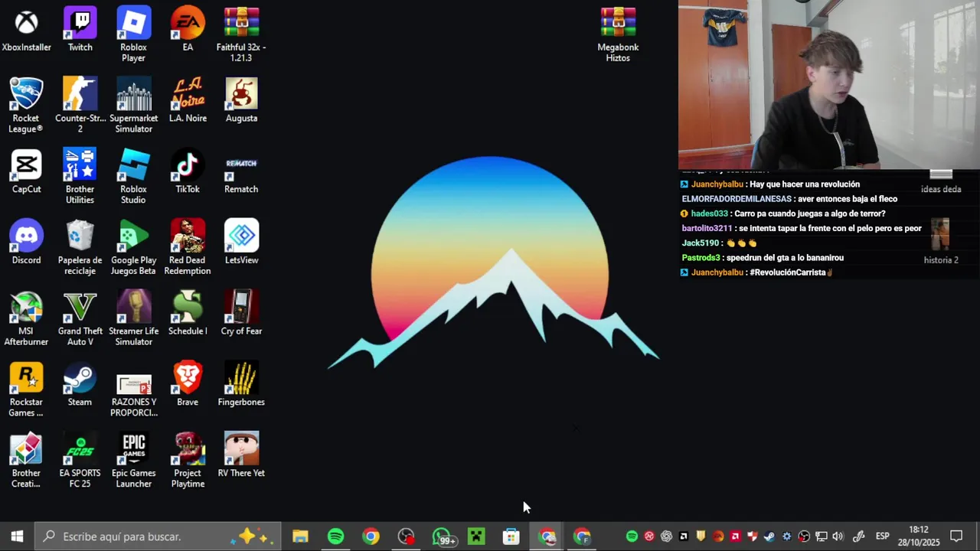
Task: Click the Spotify icon in the system tray
Action: [632, 536]
